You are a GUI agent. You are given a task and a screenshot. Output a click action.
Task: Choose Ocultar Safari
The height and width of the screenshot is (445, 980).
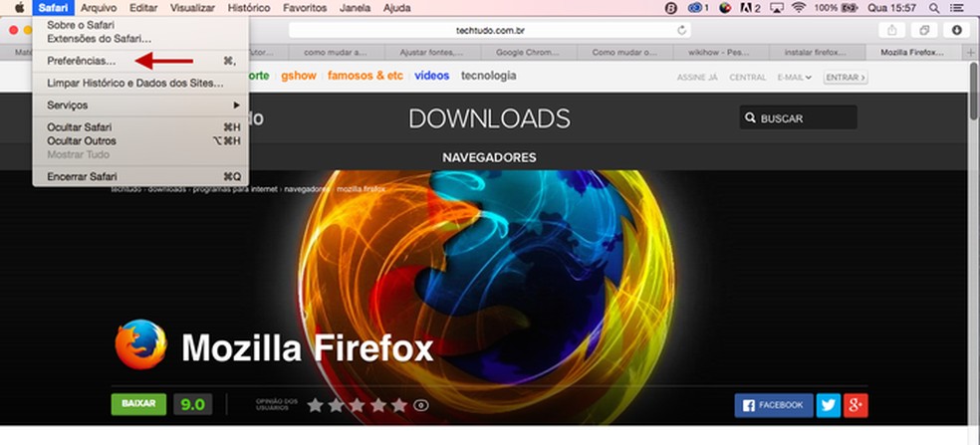coord(140,127)
